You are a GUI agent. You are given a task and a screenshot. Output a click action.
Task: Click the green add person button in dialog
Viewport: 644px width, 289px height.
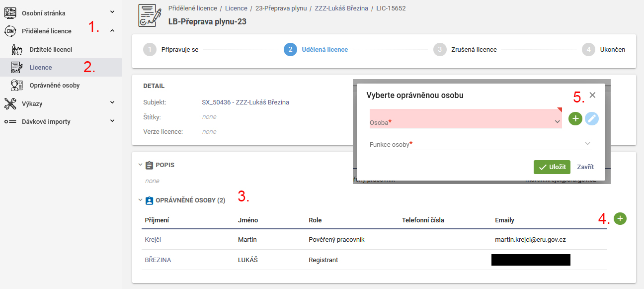(x=575, y=118)
